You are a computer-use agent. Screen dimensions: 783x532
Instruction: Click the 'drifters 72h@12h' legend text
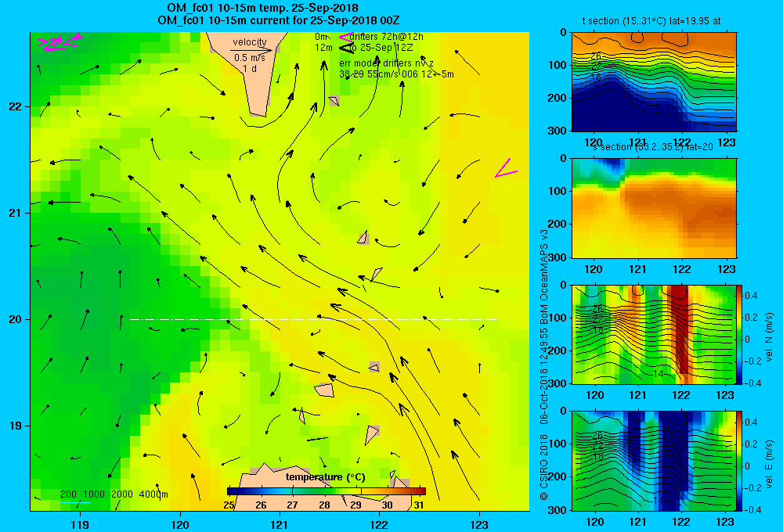pyautogui.click(x=387, y=37)
